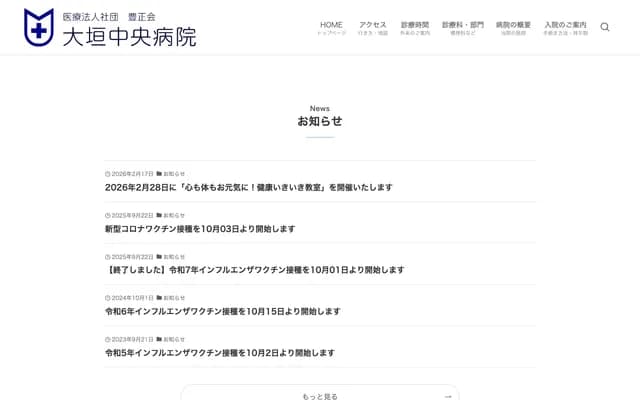
Task: Open the HOME menu item
Action: 331,27
